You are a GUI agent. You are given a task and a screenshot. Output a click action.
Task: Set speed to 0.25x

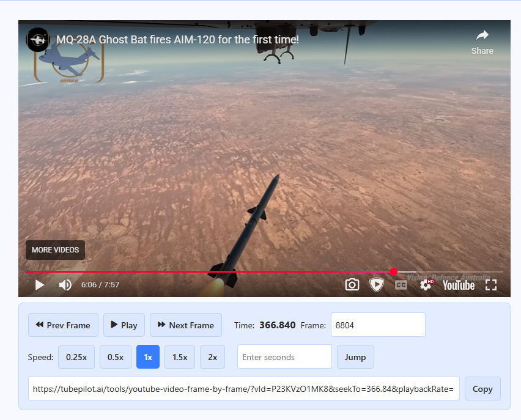point(76,357)
